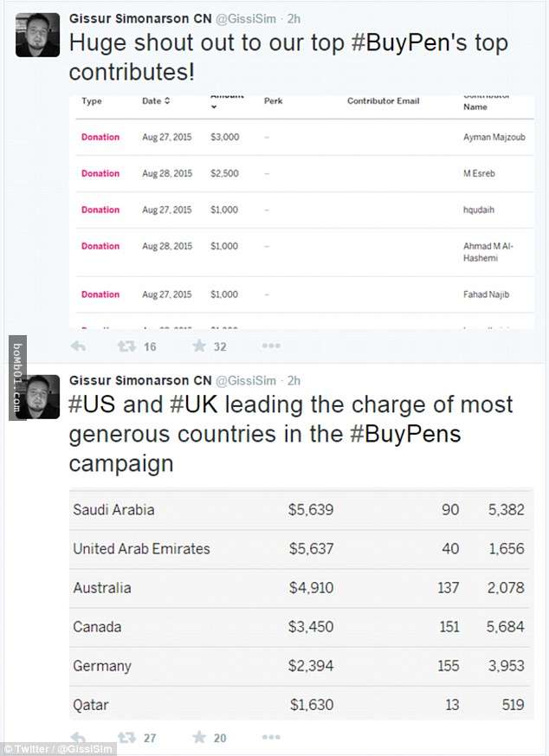Sort table by Date column arrows
The height and width of the screenshot is (756, 549).
[167, 100]
